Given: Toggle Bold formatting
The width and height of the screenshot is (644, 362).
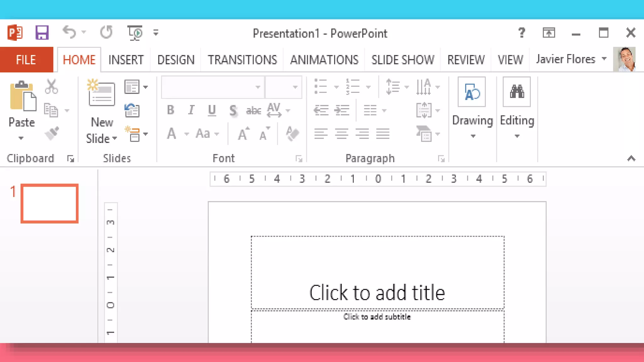Looking at the screenshot, I should pos(170,110).
